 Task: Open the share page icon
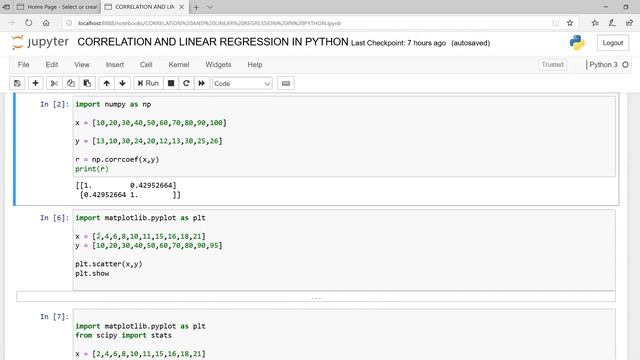coord(629,23)
